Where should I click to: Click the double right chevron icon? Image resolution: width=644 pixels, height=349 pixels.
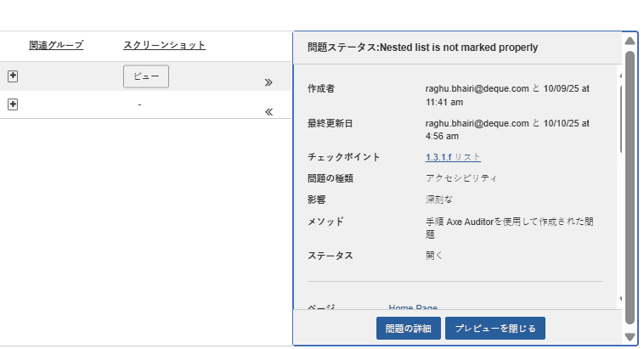coord(268,83)
